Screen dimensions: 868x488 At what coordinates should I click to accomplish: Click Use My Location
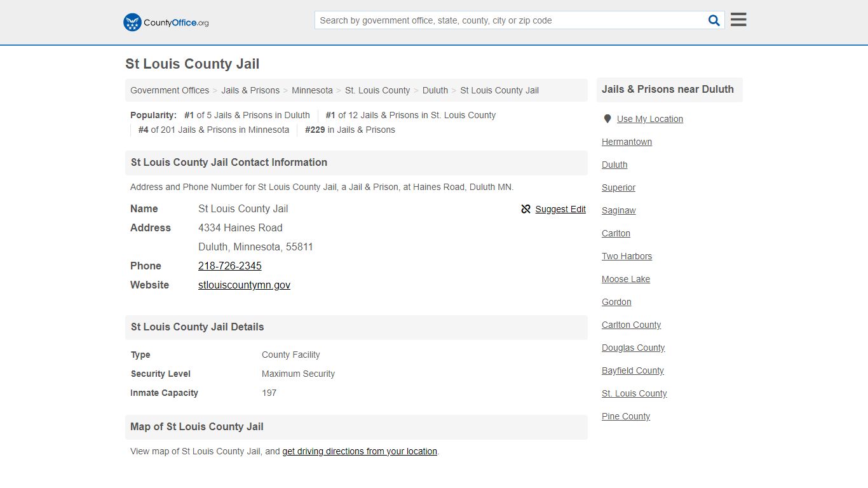tap(650, 119)
